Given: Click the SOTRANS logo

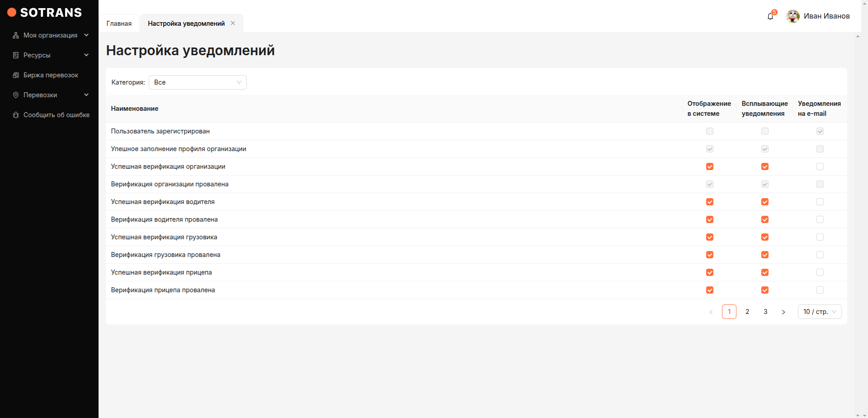Looking at the screenshot, I should click(x=45, y=13).
